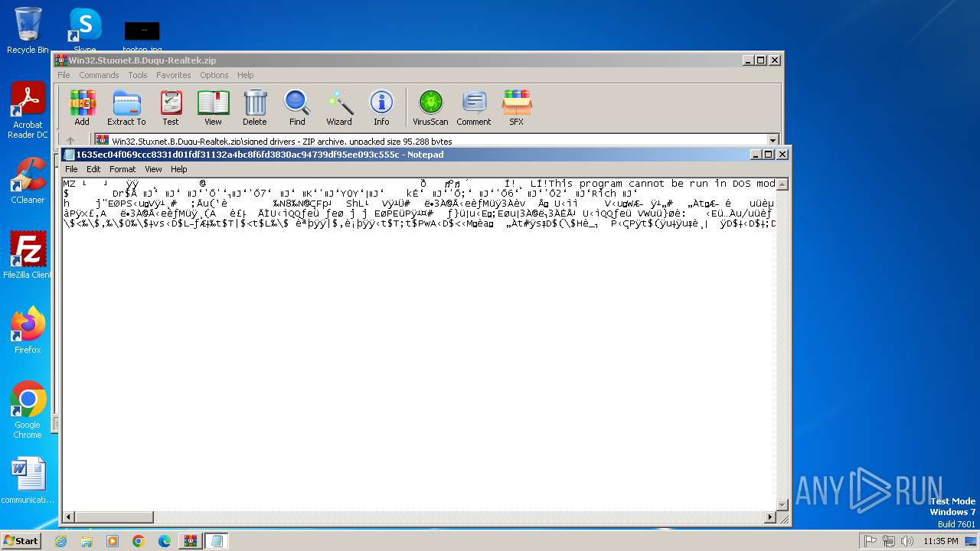Screen dimensions: 980x551
Task: Open WinRAR Favorites menu
Action: (174, 75)
